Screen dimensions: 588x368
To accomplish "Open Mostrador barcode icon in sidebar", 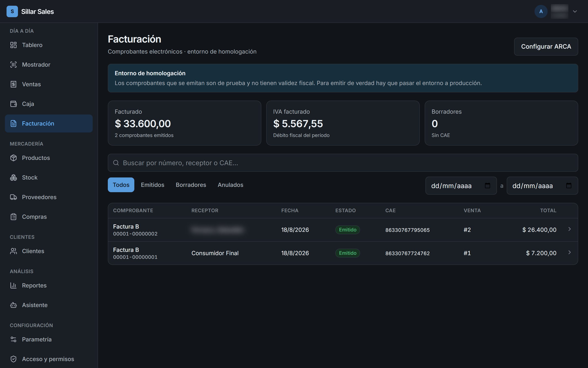I will point(13,64).
